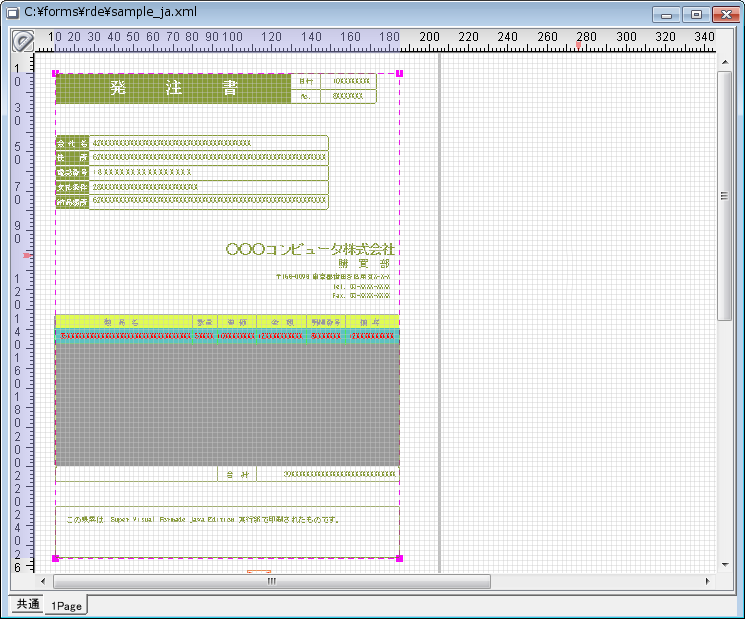
Task: Select the 納品場所 label
Action: click(72, 202)
